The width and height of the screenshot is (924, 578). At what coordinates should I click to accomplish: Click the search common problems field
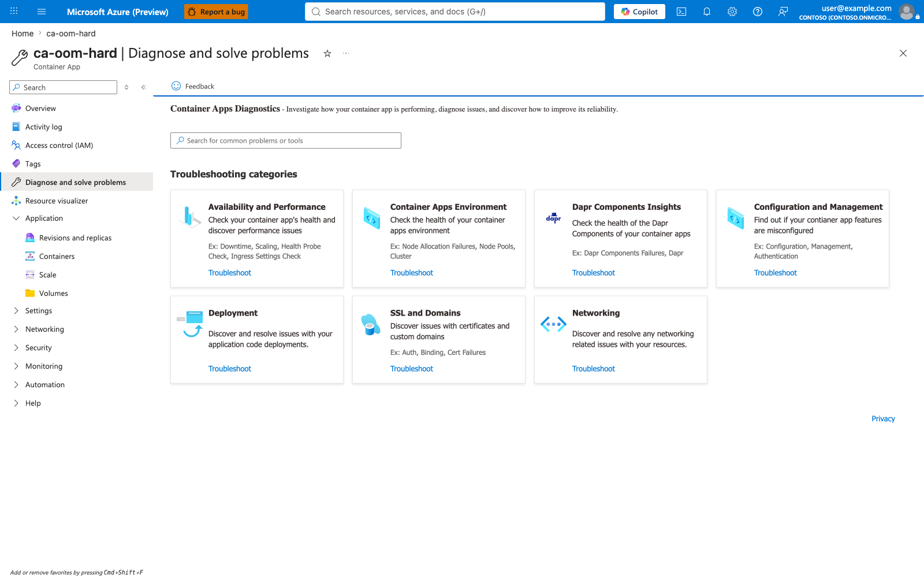(x=286, y=140)
